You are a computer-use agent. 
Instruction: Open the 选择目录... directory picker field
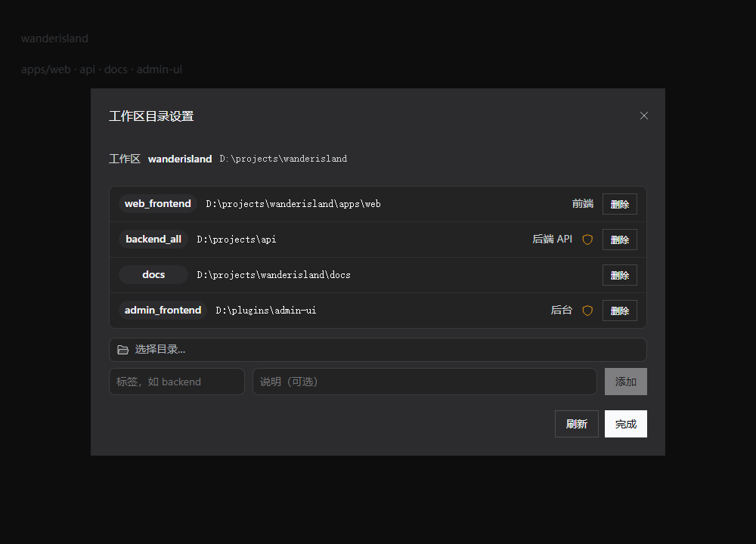[x=378, y=350]
